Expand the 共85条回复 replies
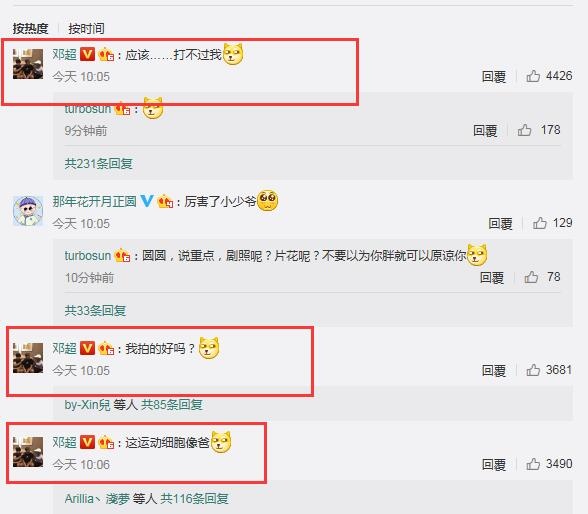Image resolution: width=588 pixels, height=514 pixels. tap(172, 405)
